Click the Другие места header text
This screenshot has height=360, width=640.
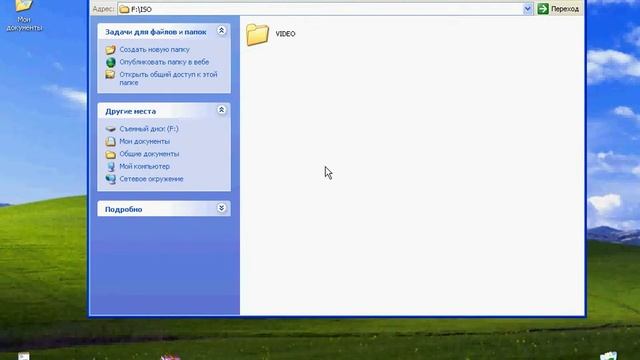pyautogui.click(x=130, y=111)
